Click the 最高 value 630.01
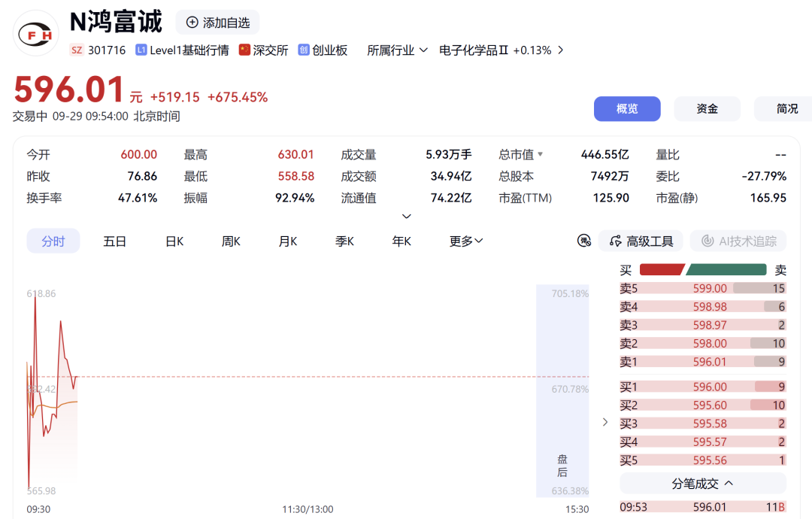The height and width of the screenshot is (519, 812). [x=295, y=154]
